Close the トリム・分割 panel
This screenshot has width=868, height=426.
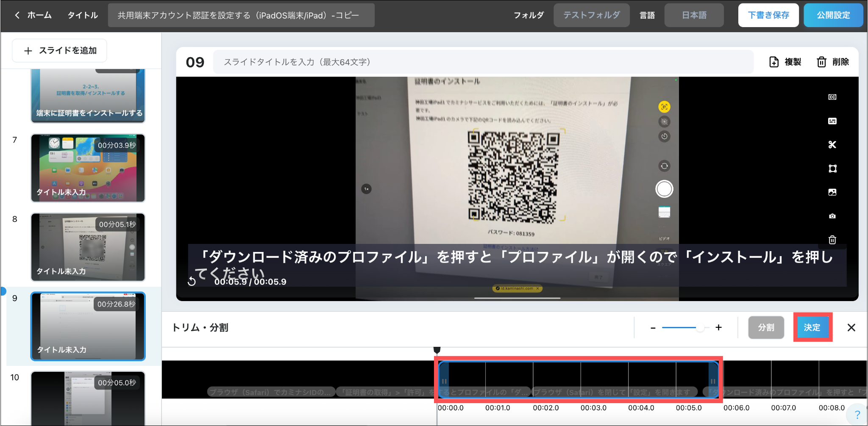tap(851, 328)
